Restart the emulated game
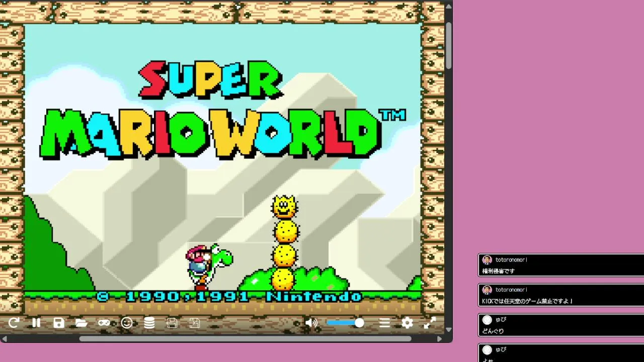The width and height of the screenshot is (644, 362). click(14, 323)
